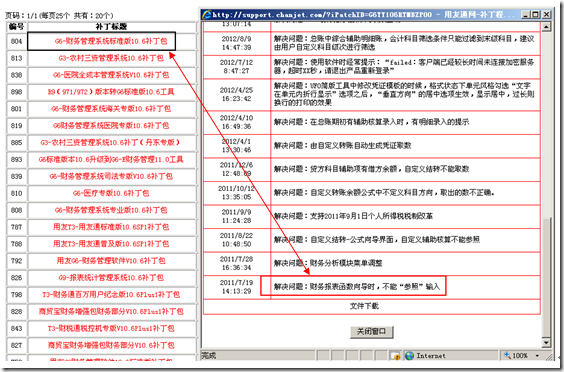Viewport: 564px width, 372px height.
Task: Click the zoom magnifier icon showing 100%
Action: pos(507,355)
